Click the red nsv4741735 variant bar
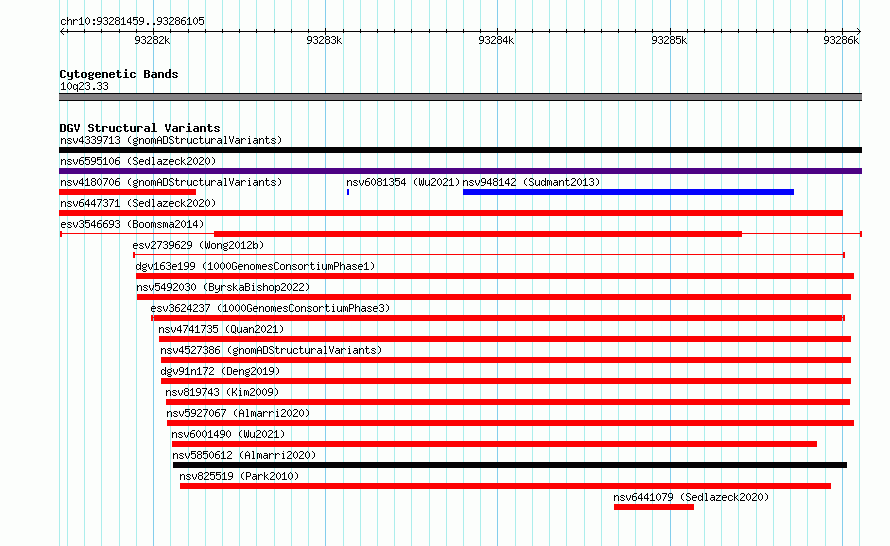Image resolution: width=890 pixels, height=546 pixels. pyautogui.click(x=505, y=339)
